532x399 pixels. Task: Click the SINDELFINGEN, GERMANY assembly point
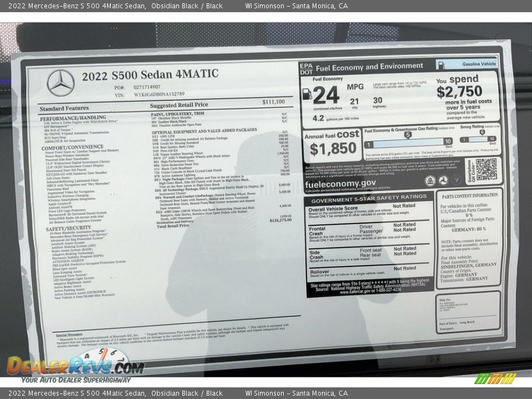pyautogui.click(x=469, y=265)
